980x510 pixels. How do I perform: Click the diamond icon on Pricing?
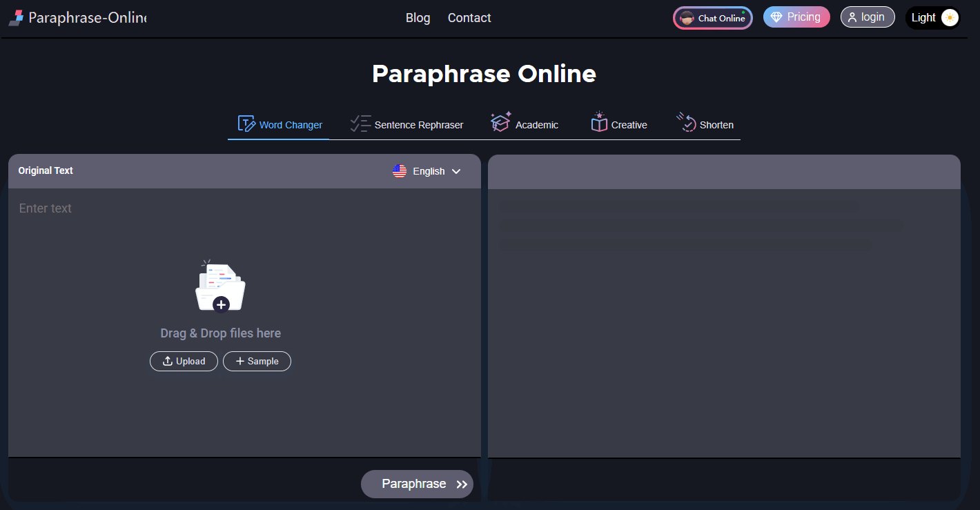[x=777, y=17]
